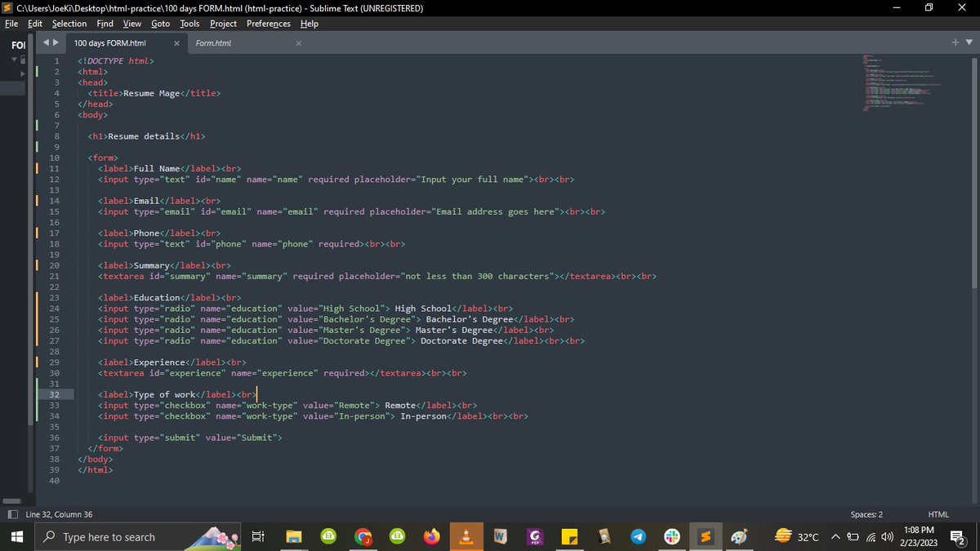980x551 pixels.
Task: Click the forward navigation arrow in tab bar
Action: pos(56,42)
